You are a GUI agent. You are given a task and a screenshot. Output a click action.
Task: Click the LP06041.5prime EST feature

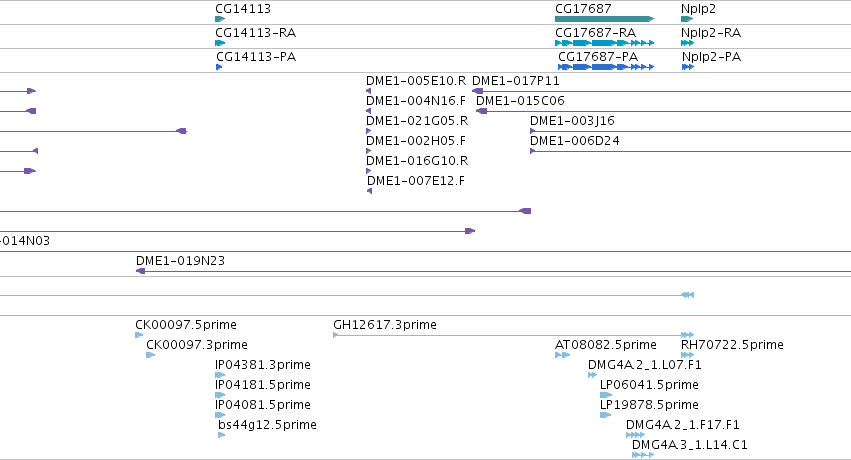(606, 395)
